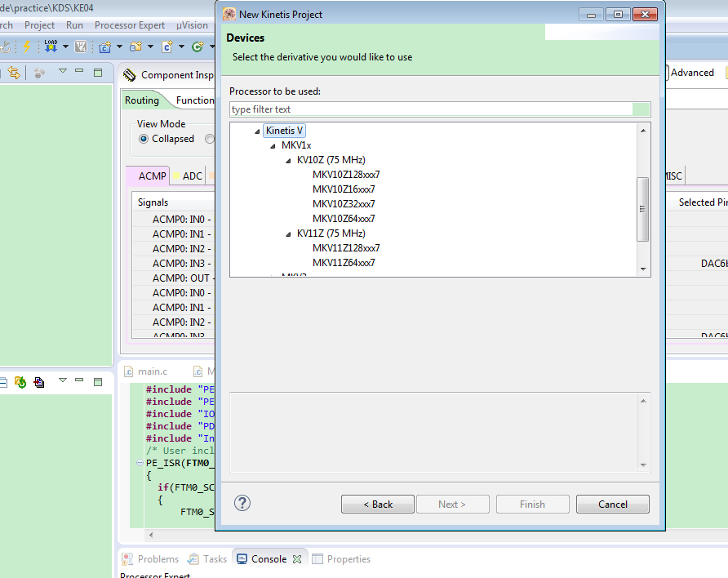Click the device tree scrollbar thumb
Screen dimensions: 728x578
click(643, 209)
